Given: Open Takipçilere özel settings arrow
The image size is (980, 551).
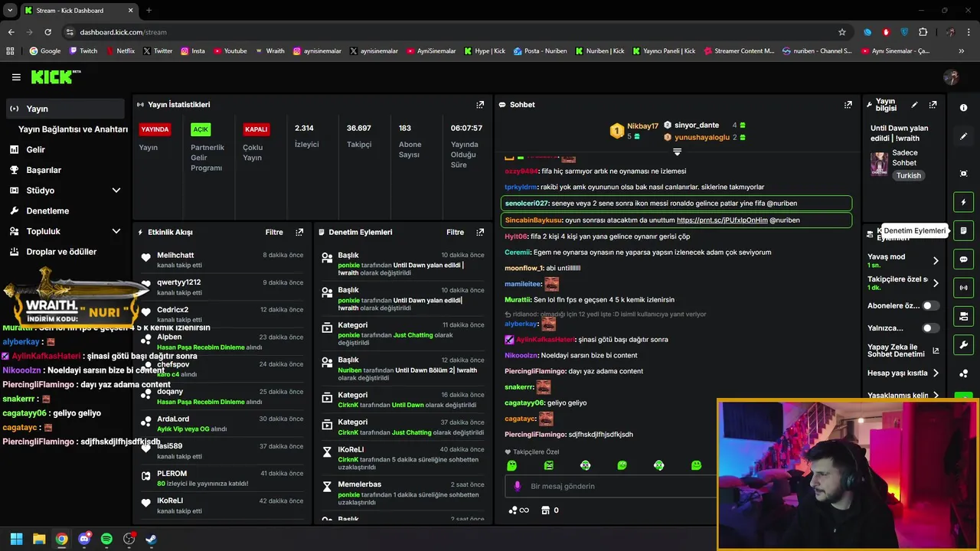Looking at the screenshot, I should [x=936, y=283].
